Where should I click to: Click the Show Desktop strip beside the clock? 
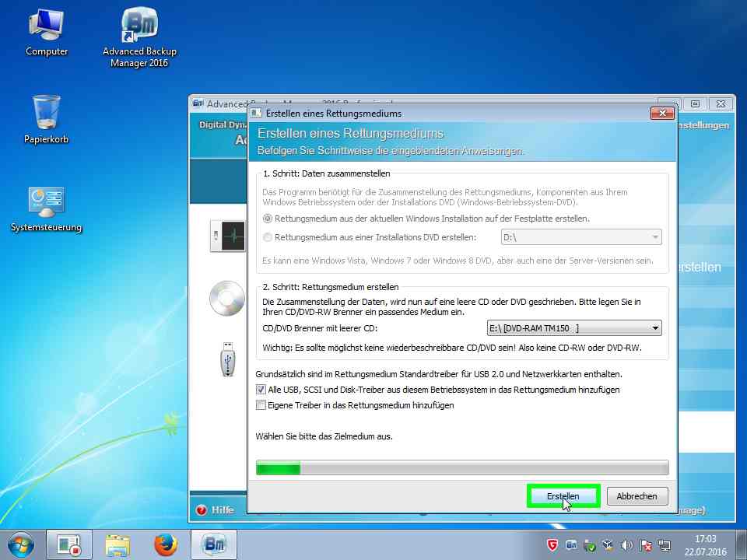[x=742, y=544]
